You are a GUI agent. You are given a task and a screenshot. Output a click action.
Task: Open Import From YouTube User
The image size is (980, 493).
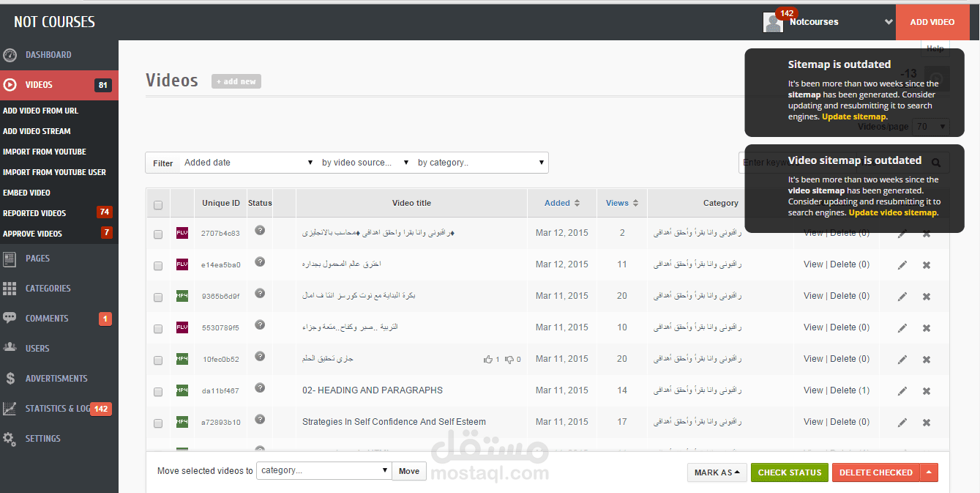54,172
